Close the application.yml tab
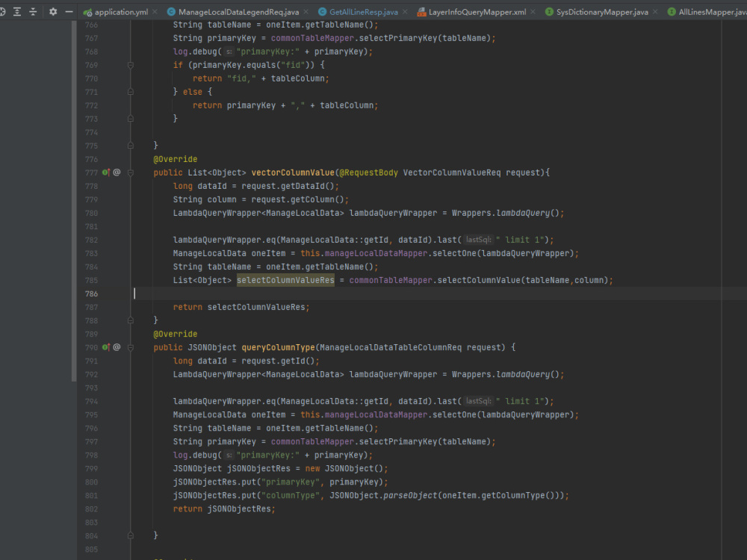This screenshot has width=747, height=560. (x=155, y=12)
